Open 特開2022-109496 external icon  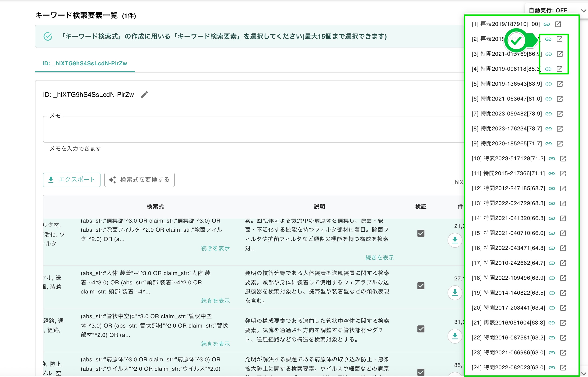point(563,278)
